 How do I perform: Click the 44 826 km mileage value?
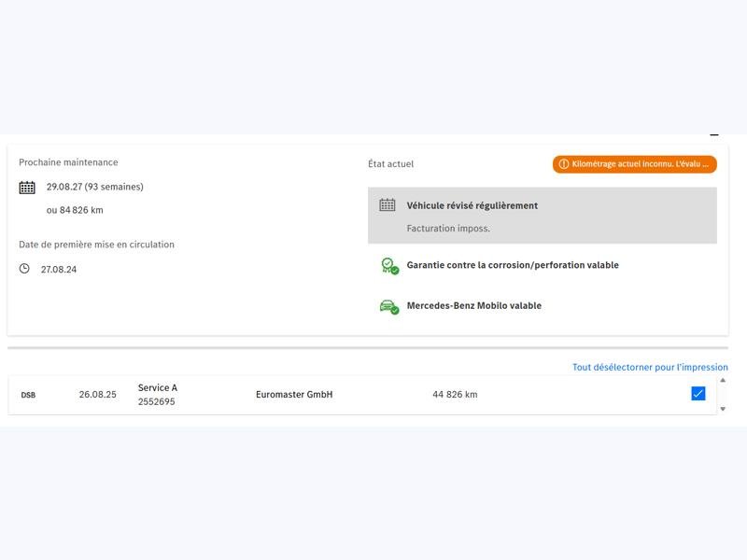[x=455, y=394]
